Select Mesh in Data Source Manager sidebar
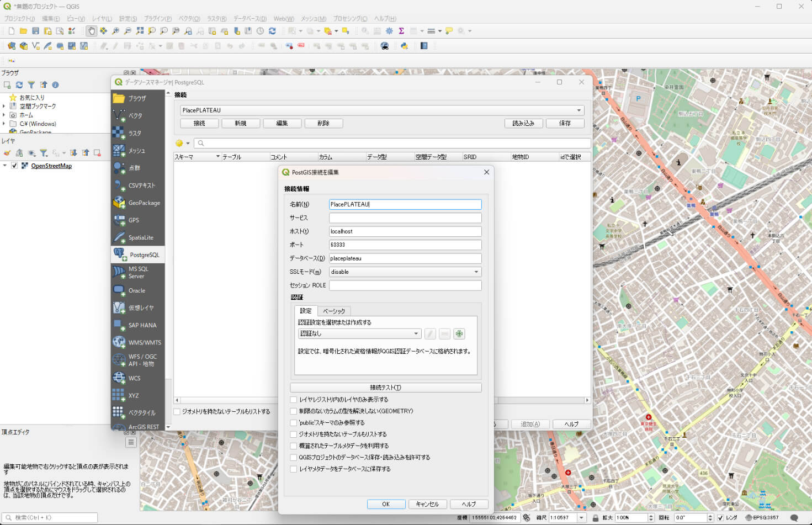Screen dimensions: 812x525 [x=138, y=151]
